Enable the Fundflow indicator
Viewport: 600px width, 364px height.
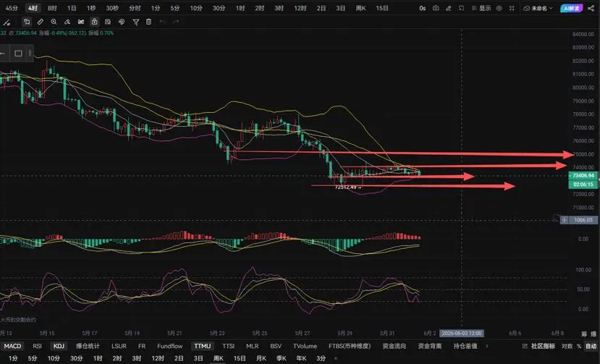(x=170, y=346)
